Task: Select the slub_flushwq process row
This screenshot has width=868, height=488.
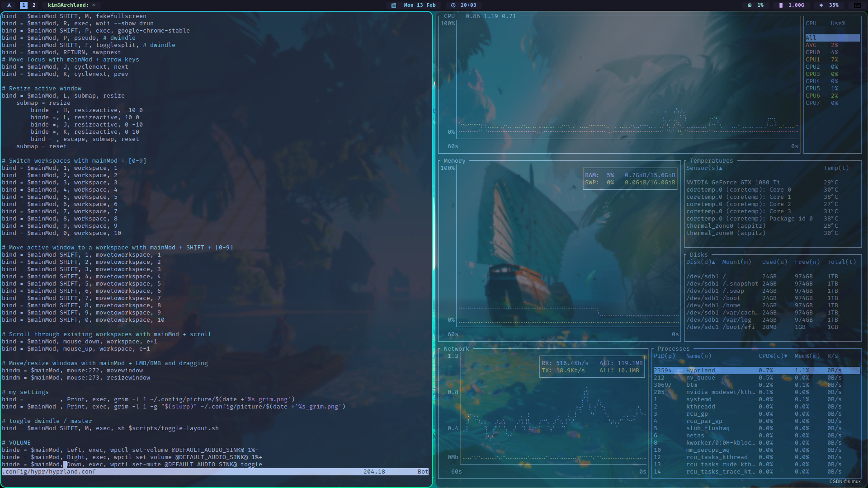Action: [756, 428]
